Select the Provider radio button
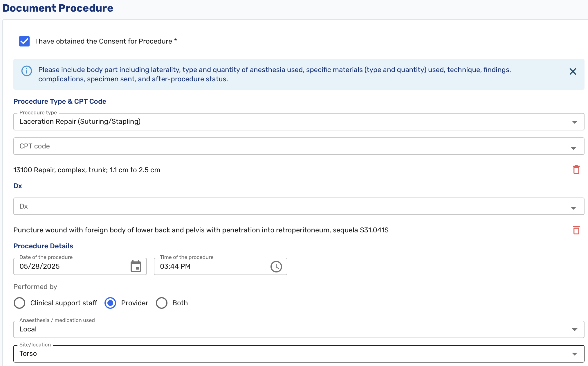 pyautogui.click(x=110, y=303)
